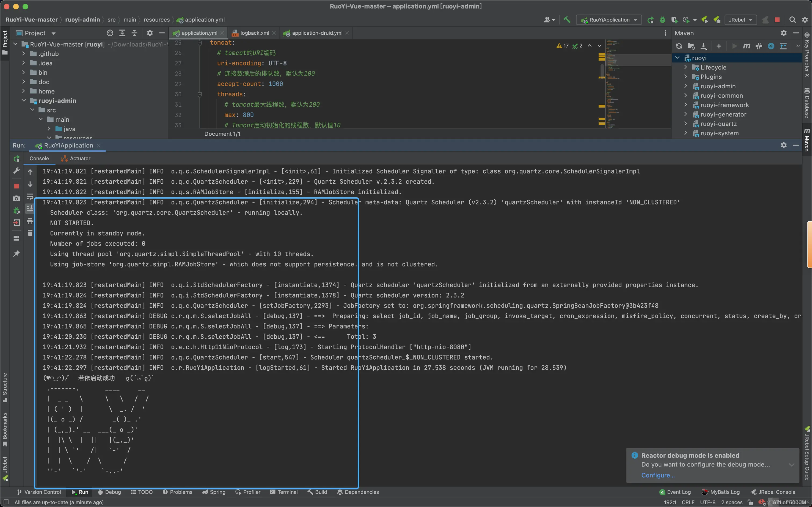
Task: Take a thread dump via the camera icon
Action: tap(16, 198)
